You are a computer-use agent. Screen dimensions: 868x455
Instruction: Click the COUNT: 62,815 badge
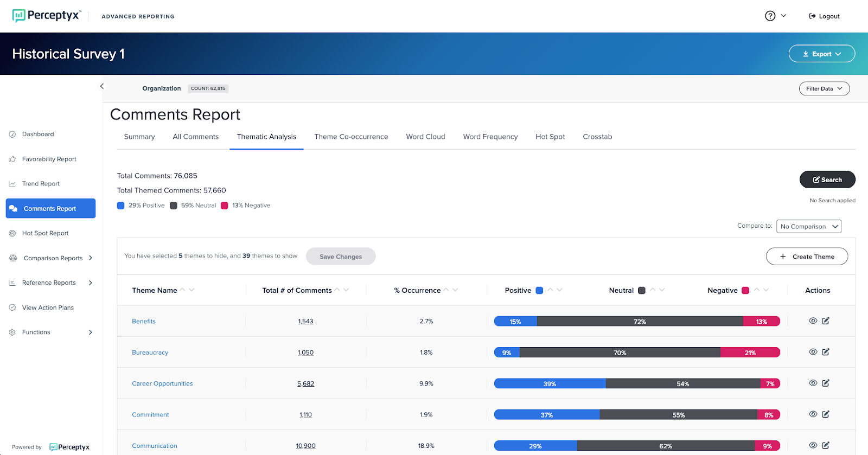pyautogui.click(x=208, y=88)
